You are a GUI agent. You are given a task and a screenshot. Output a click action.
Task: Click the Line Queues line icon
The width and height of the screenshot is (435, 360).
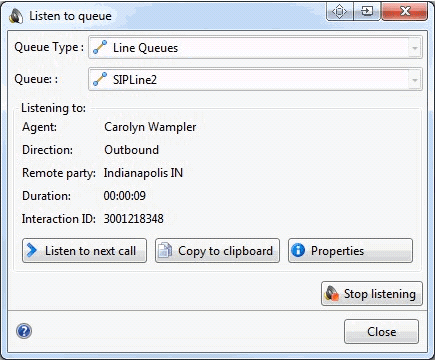tap(100, 47)
